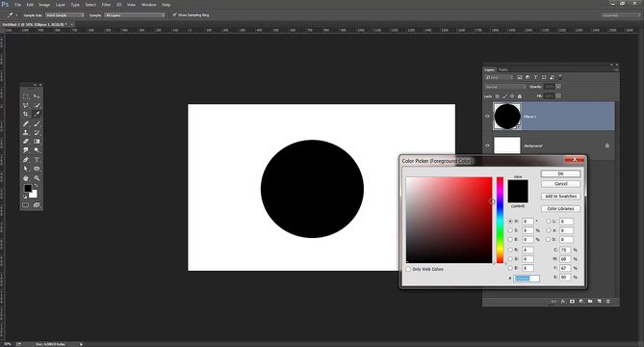The image size is (644, 347).
Task: Select the Ellipse shape tool
Action: (x=37, y=169)
